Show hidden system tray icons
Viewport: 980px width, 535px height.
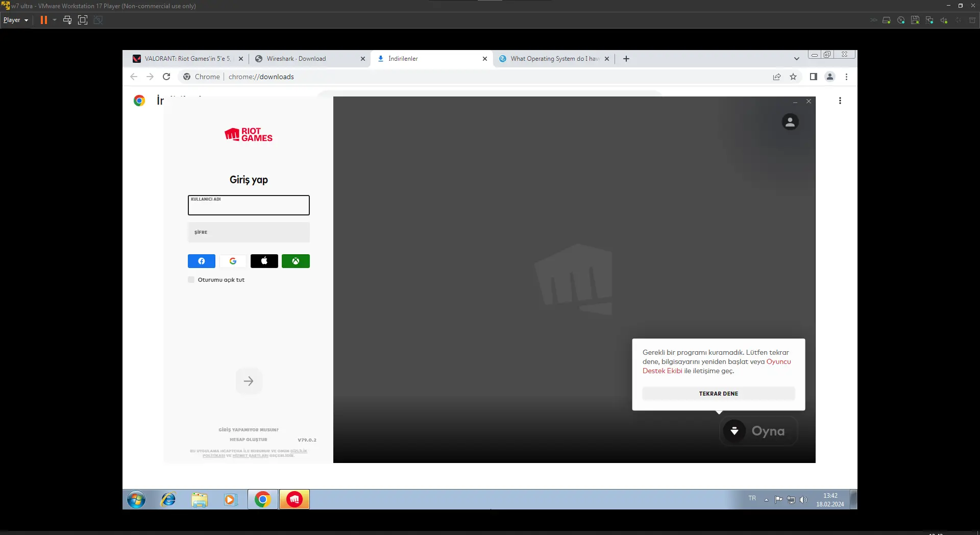[766, 500]
